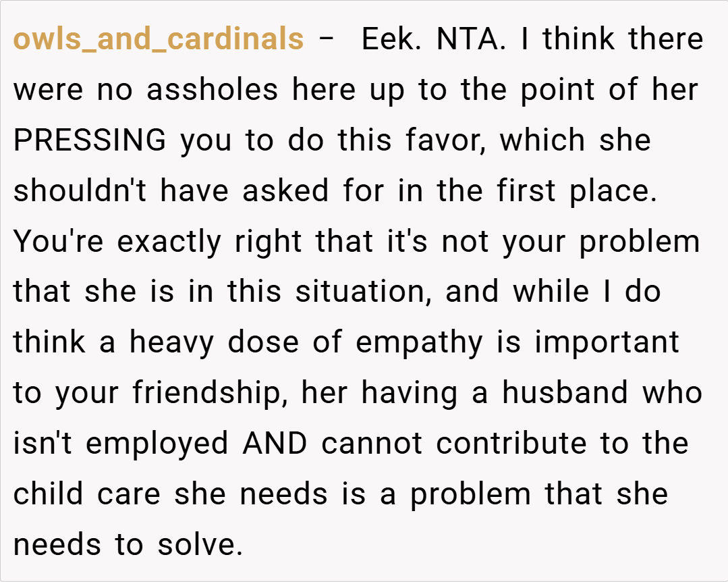Place cursor on the word "heavy"
Viewport: 728px width, 582px height.
(x=172, y=342)
